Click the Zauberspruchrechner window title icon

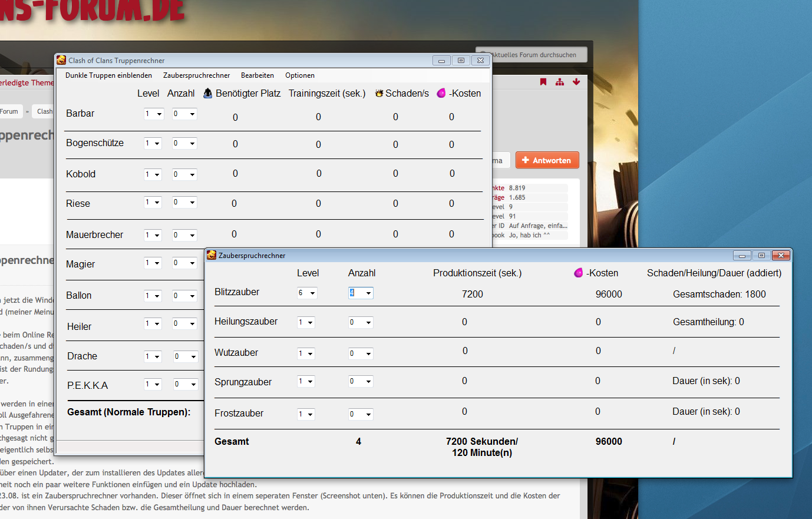coord(212,255)
